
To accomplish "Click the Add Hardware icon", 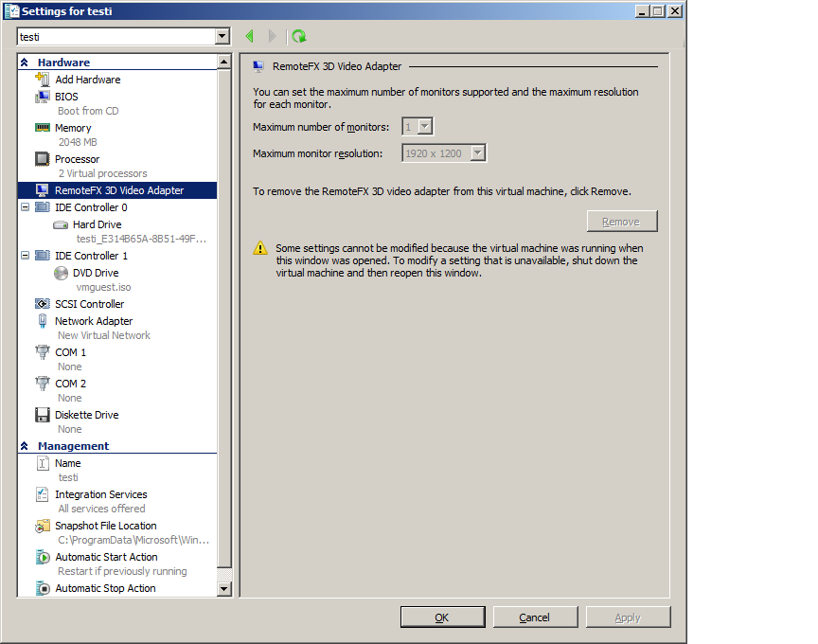I will tap(43, 80).
